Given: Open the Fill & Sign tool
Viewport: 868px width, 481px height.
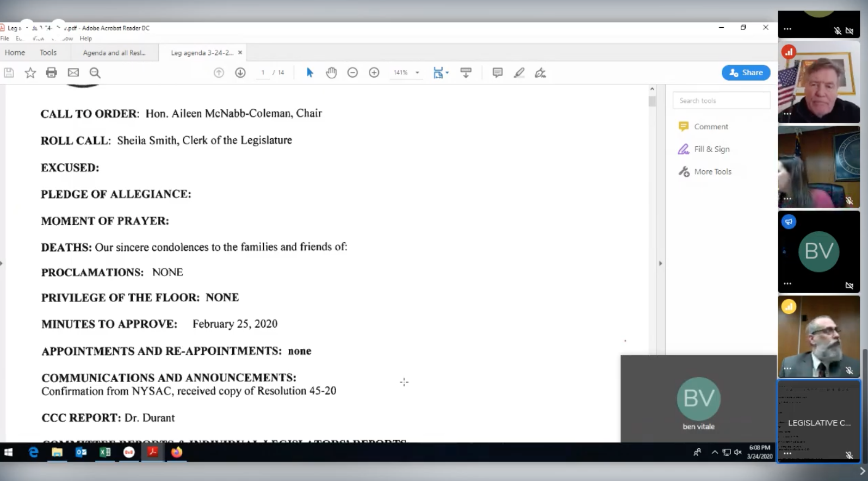Looking at the screenshot, I should click(711, 149).
